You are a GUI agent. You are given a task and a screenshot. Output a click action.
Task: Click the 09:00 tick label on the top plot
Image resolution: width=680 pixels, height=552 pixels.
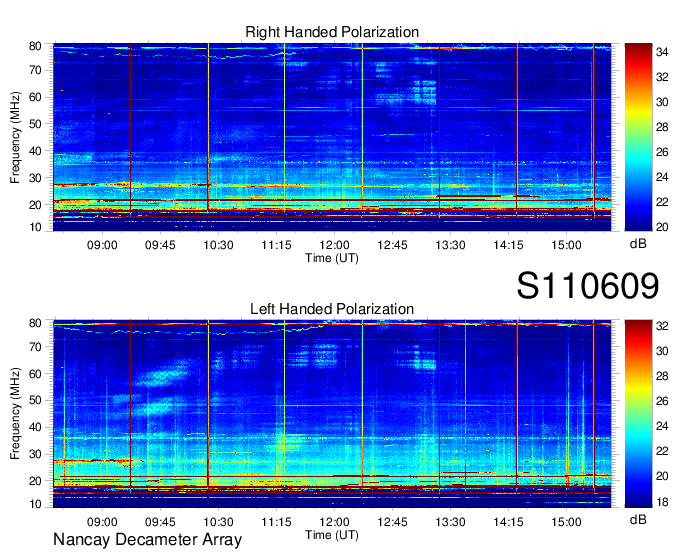pyautogui.click(x=102, y=245)
